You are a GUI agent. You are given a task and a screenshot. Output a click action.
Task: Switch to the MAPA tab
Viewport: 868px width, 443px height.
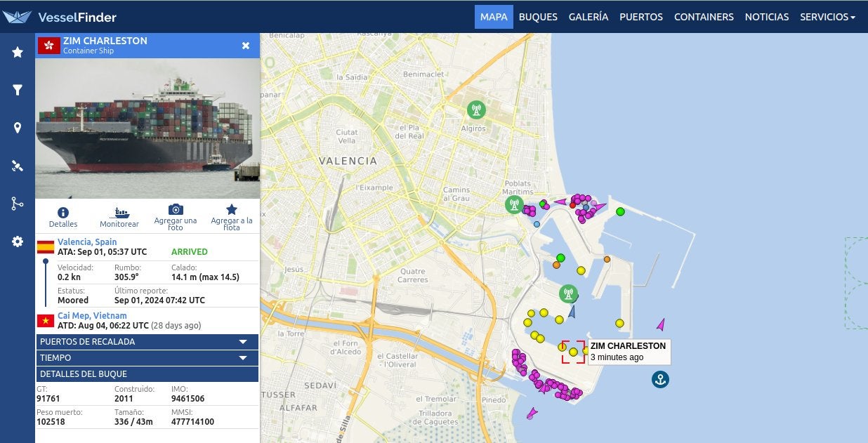pyautogui.click(x=494, y=17)
